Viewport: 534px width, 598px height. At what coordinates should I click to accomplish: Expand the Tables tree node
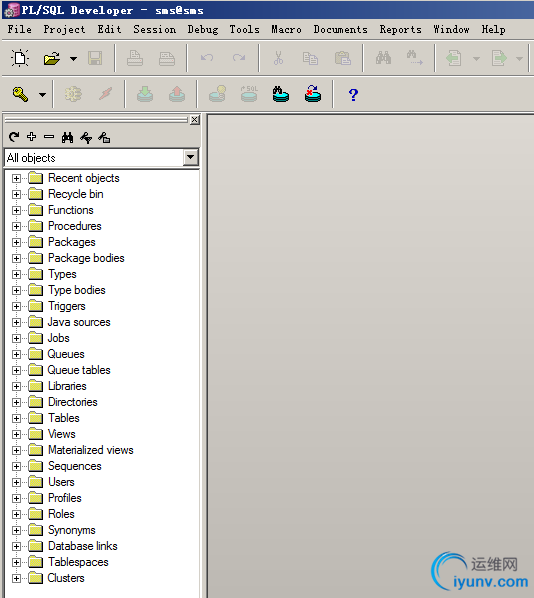[16, 418]
